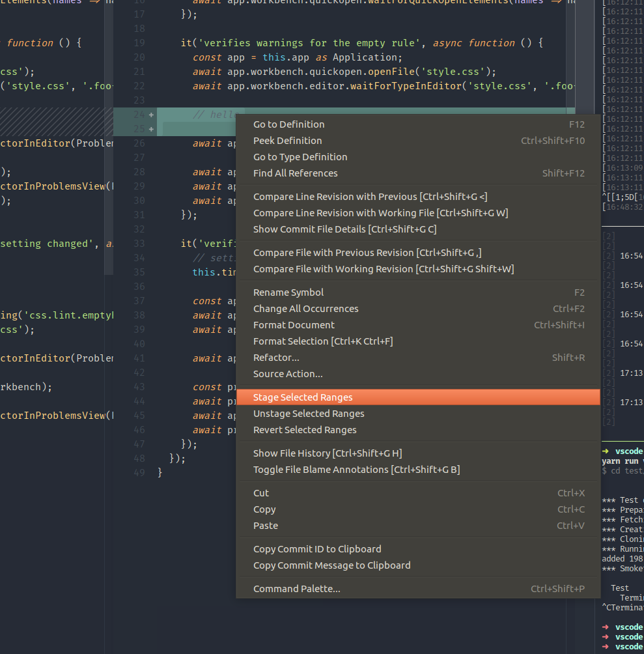Select "Go to Definition" from the menu
Viewport: 644px width, 654px height.
[288, 124]
